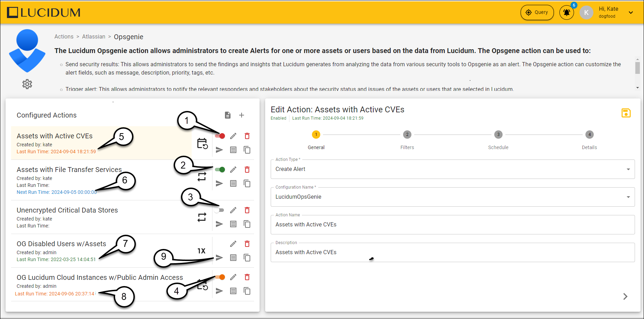
Task: Select Assets with File Transfer Services title
Action: coord(69,170)
